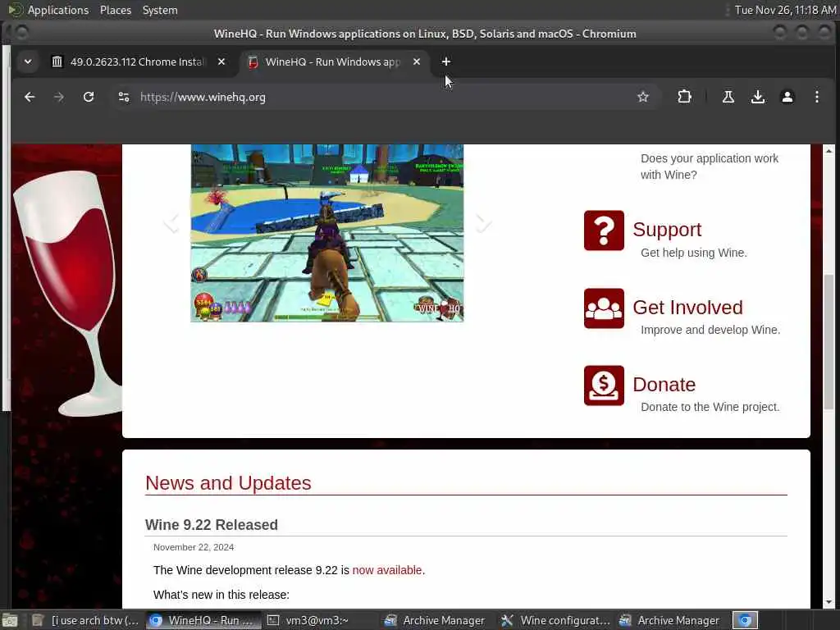Screen dimensions: 840x630
Task: Switch to Wine configuration window
Action: click(555, 620)
